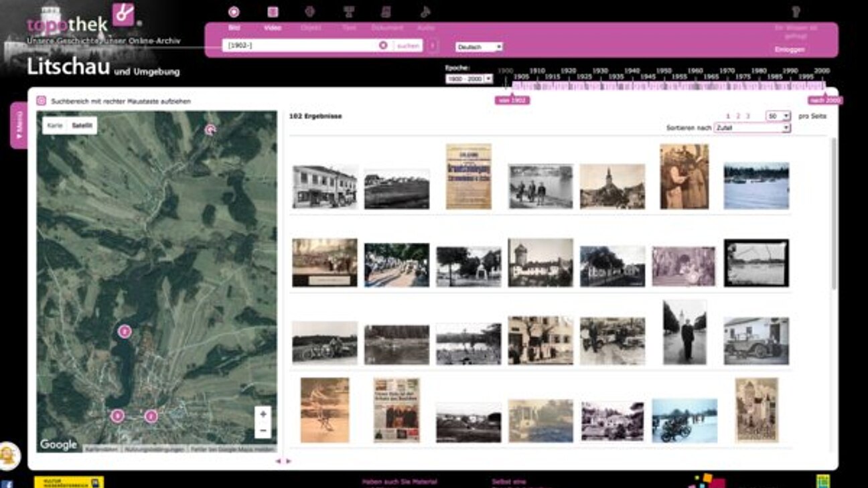The width and height of the screenshot is (868, 488).
Task: Select the bottom-left map marker
Action: pos(117,416)
